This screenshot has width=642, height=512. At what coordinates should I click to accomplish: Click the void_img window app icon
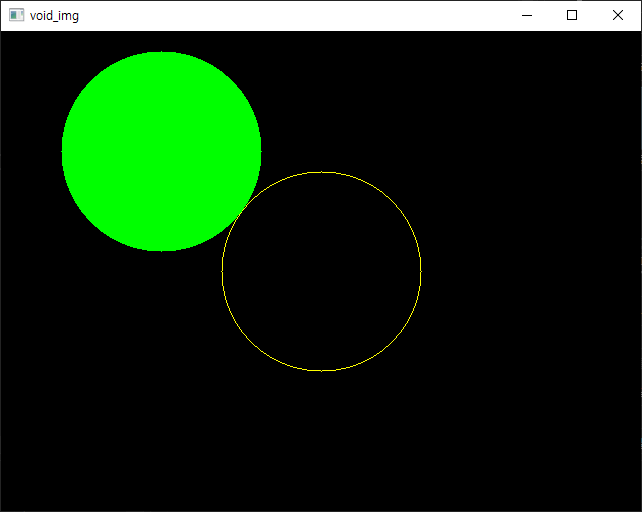click(x=16, y=15)
